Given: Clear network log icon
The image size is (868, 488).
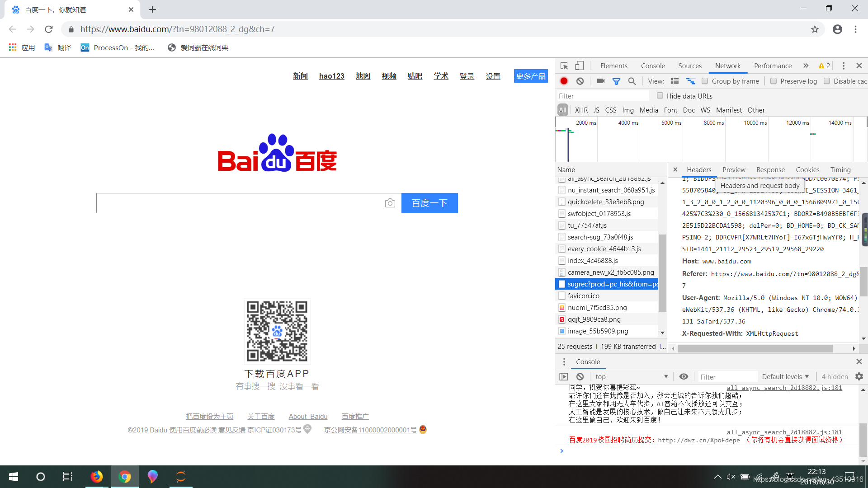Looking at the screenshot, I should [580, 81].
